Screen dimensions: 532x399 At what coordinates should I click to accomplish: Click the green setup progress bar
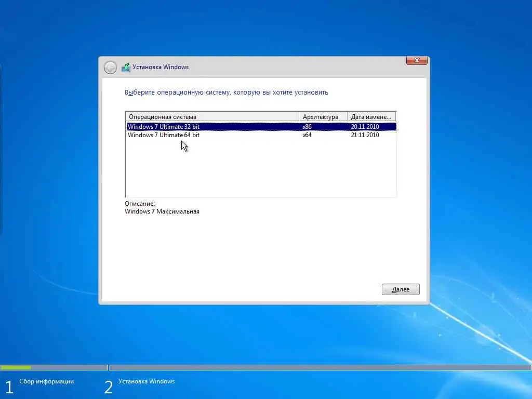click(x=16, y=367)
